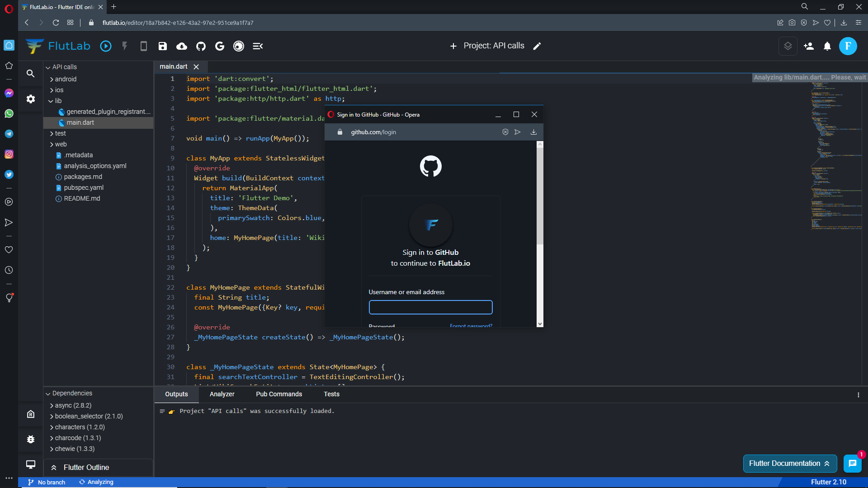This screenshot has width=868, height=488.
Task: Expand the test folder
Action: tap(52, 133)
